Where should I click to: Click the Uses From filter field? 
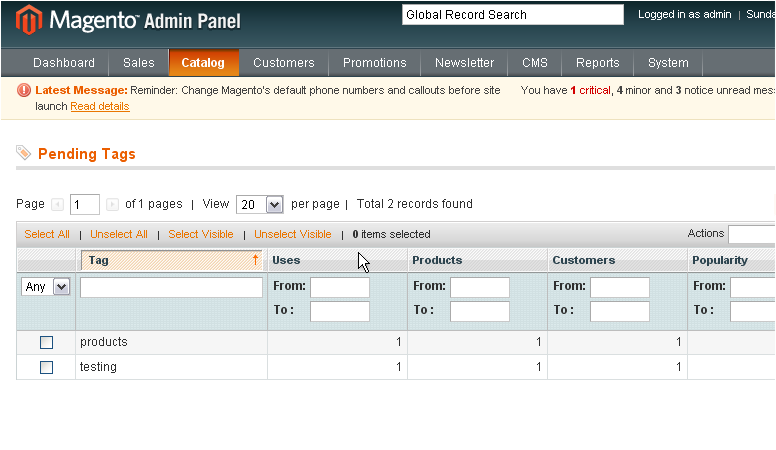340,287
